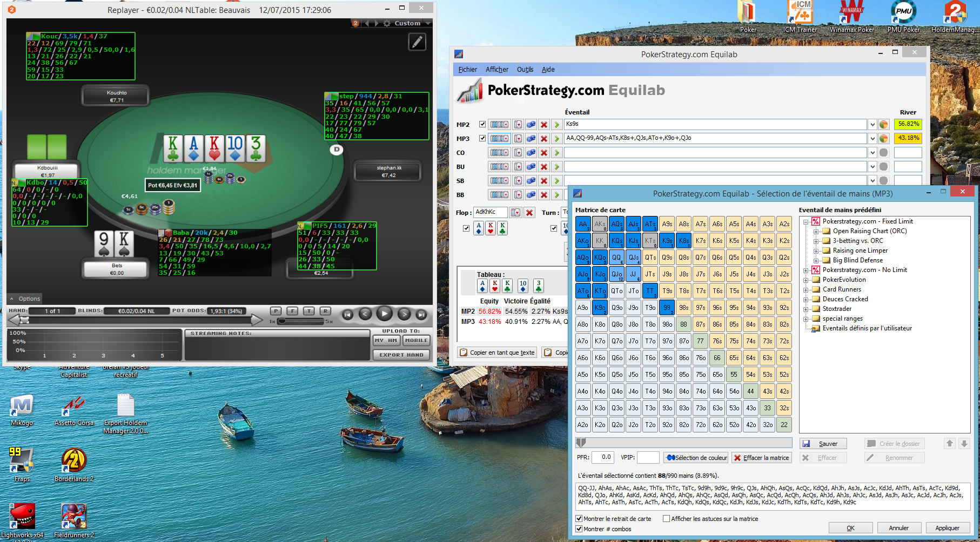
Task: Click Export Hand in Replayer
Action: point(401,355)
